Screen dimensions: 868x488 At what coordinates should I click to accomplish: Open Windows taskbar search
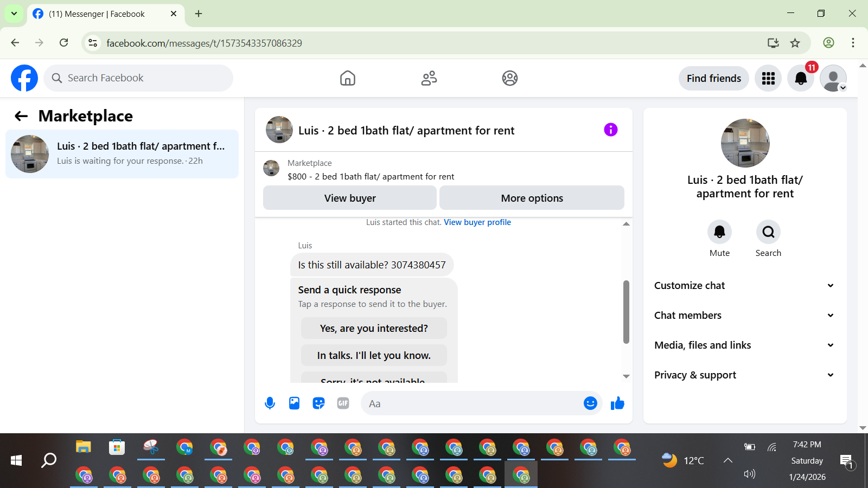point(49,460)
